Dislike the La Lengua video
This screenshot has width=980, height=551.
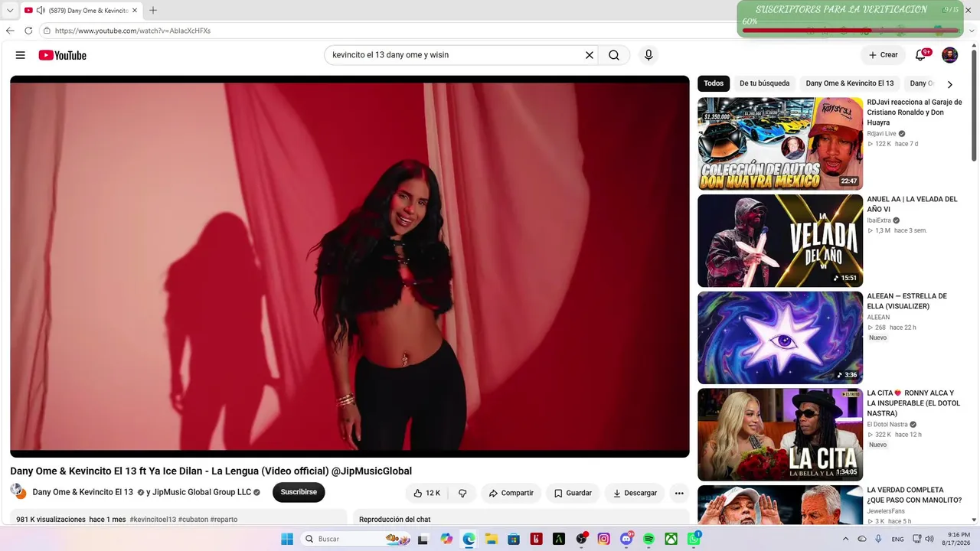pos(462,493)
